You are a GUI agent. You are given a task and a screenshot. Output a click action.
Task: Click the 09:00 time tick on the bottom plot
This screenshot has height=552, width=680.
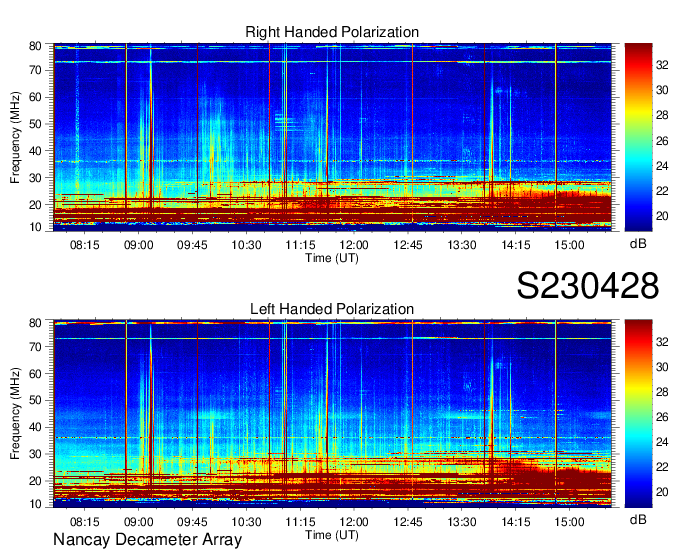tap(138, 522)
